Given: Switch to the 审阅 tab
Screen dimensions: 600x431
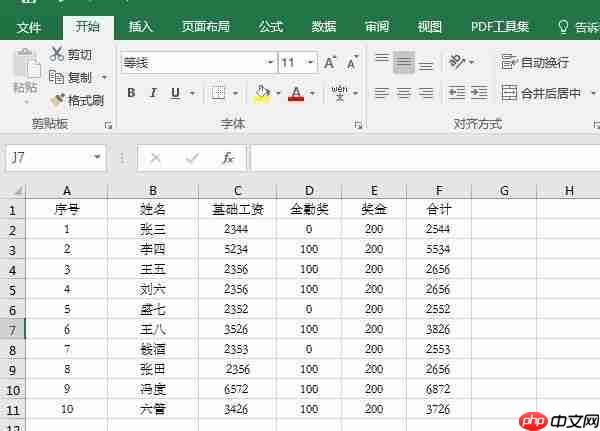Looking at the screenshot, I should [x=377, y=26].
